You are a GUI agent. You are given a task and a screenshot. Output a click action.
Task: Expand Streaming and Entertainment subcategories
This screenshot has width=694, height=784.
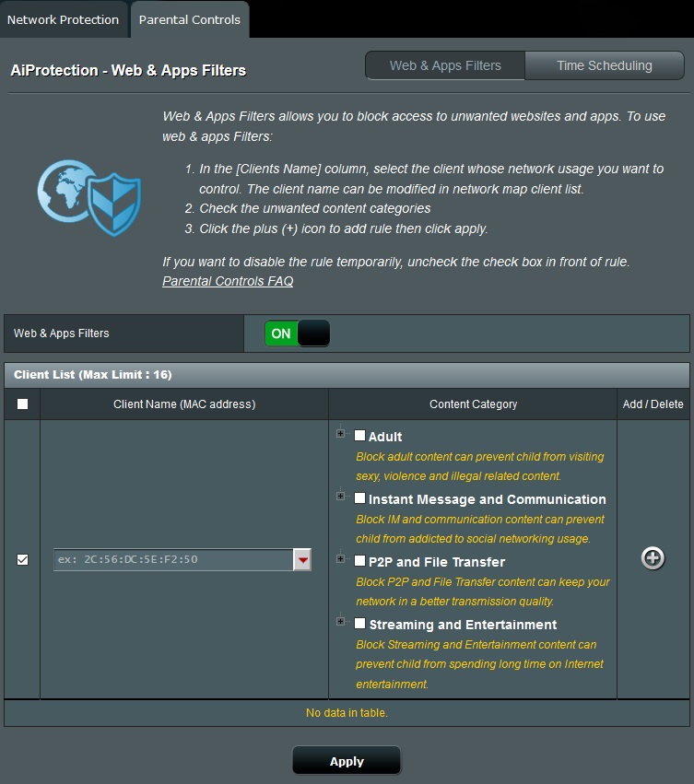(x=341, y=622)
